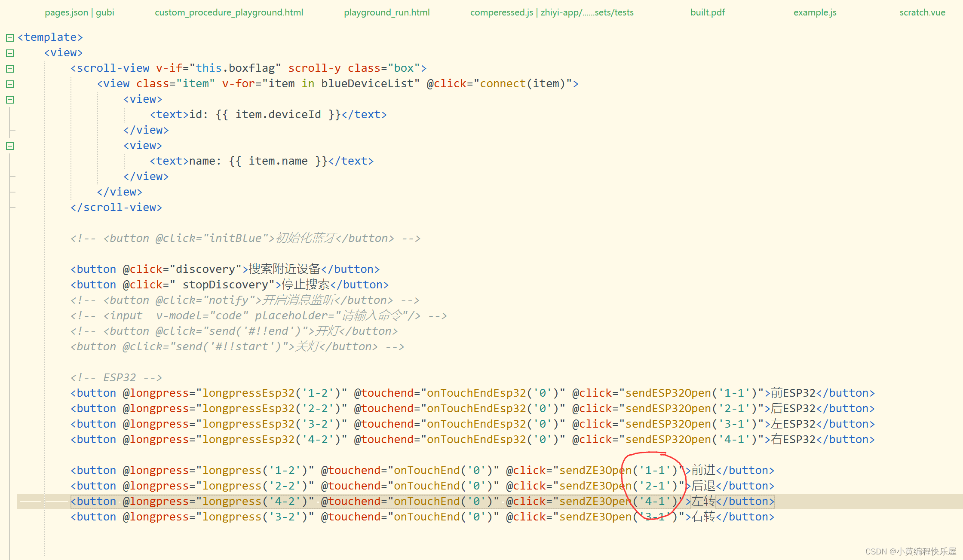Collapse the outer view tag fold marker
The height and width of the screenshot is (560, 963).
(x=10, y=53)
